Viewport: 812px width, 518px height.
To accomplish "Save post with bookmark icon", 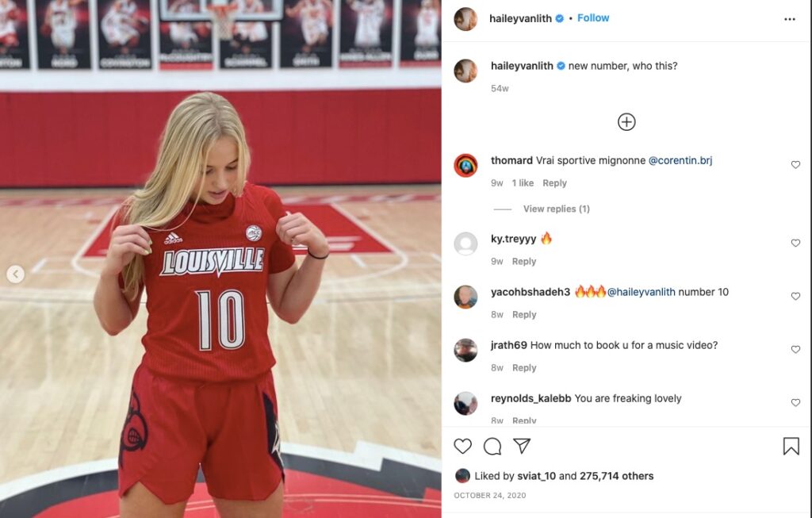I will pos(791,446).
